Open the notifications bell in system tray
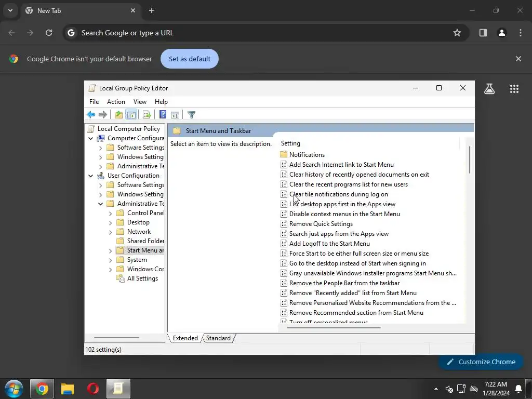 (x=518, y=389)
